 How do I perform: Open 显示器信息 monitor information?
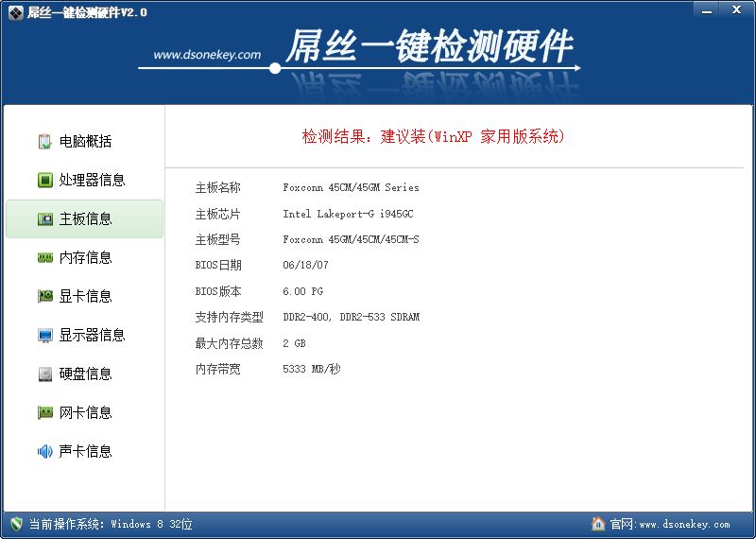(x=84, y=335)
